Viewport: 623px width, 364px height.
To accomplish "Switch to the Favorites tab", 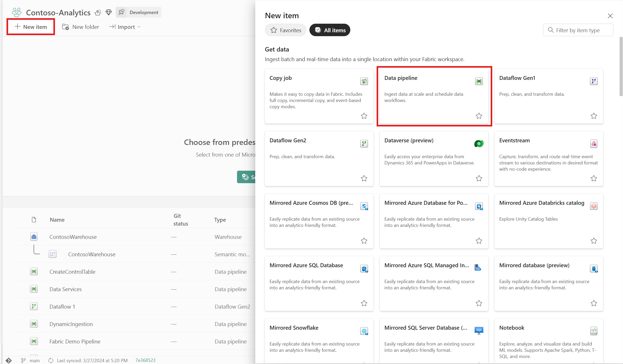I will (x=286, y=30).
